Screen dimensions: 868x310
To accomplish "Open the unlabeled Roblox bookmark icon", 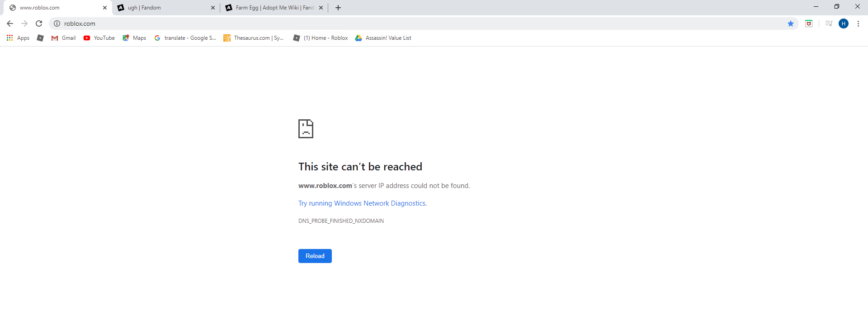I will (x=40, y=38).
